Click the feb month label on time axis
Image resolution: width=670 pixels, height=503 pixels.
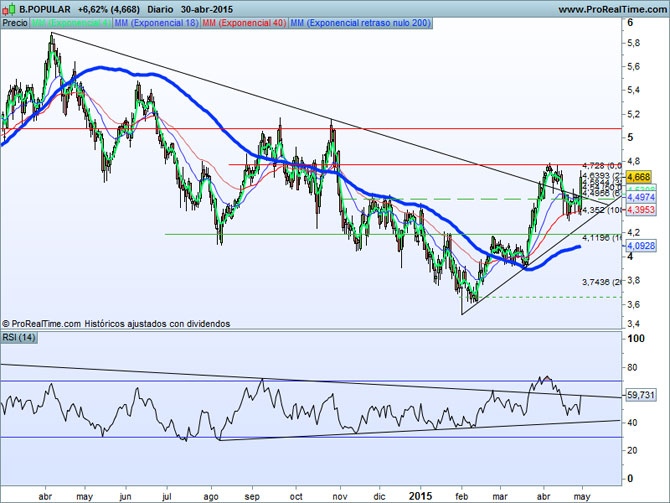pos(461,497)
